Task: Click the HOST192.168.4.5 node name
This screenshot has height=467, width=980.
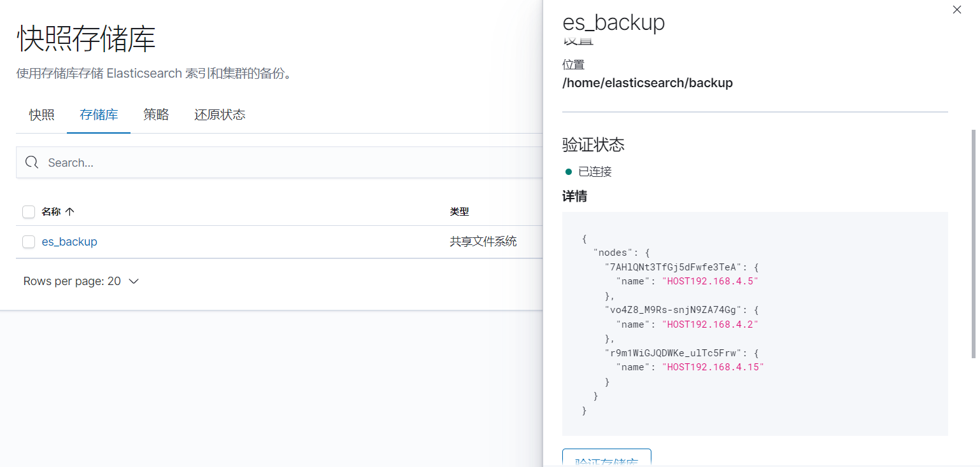Action: (x=711, y=281)
